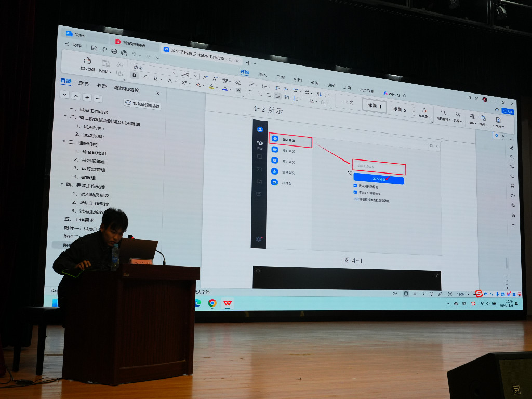
Task: Open the 书签 tab in navigation pane
Action: tap(101, 86)
